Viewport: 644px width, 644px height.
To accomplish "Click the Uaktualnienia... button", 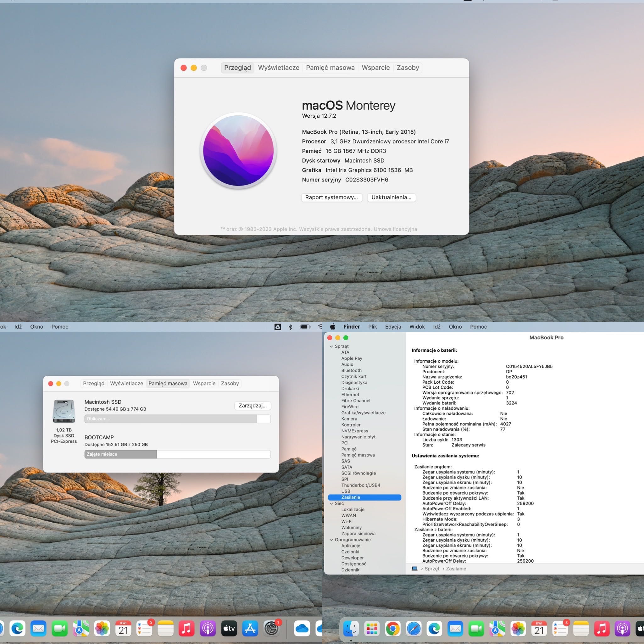I will [391, 197].
